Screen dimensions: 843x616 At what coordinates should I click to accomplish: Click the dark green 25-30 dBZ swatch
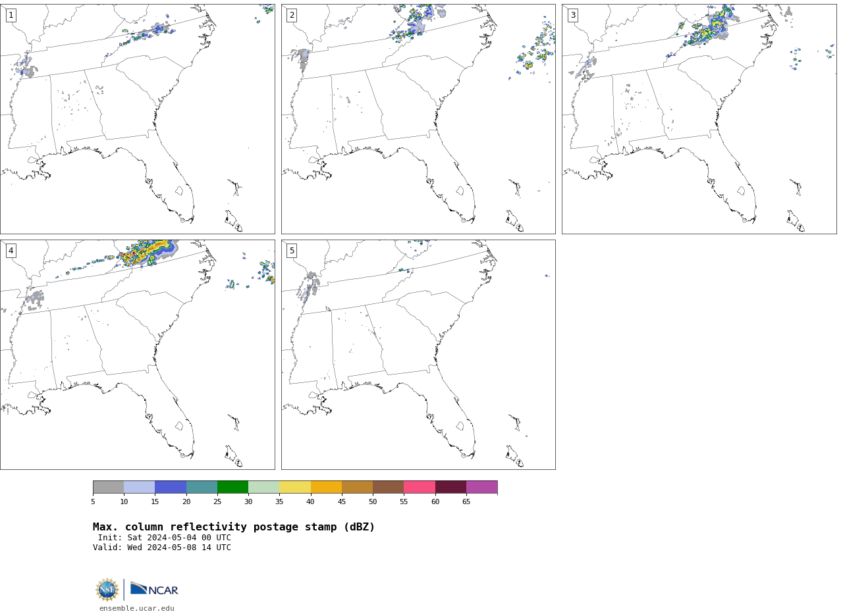click(x=232, y=487)
